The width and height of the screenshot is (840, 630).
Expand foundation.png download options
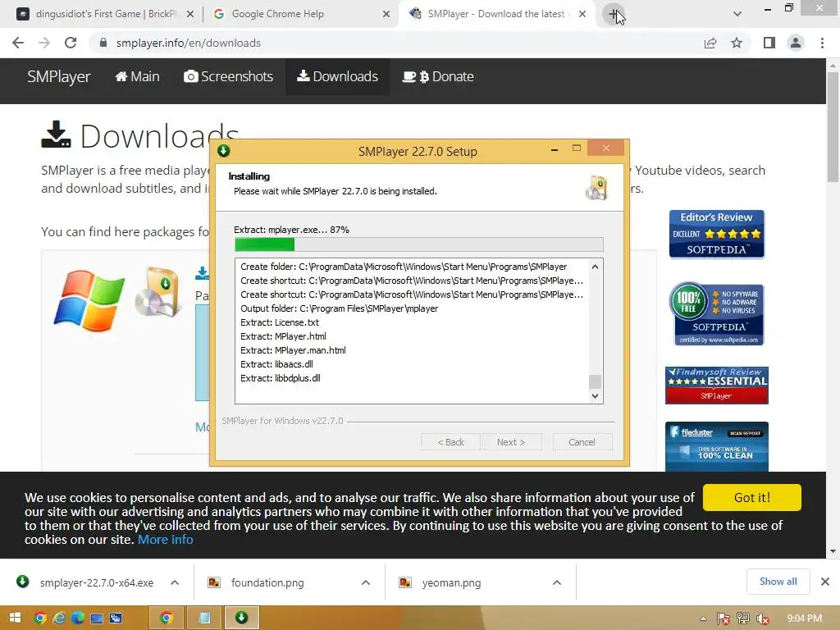366,582
